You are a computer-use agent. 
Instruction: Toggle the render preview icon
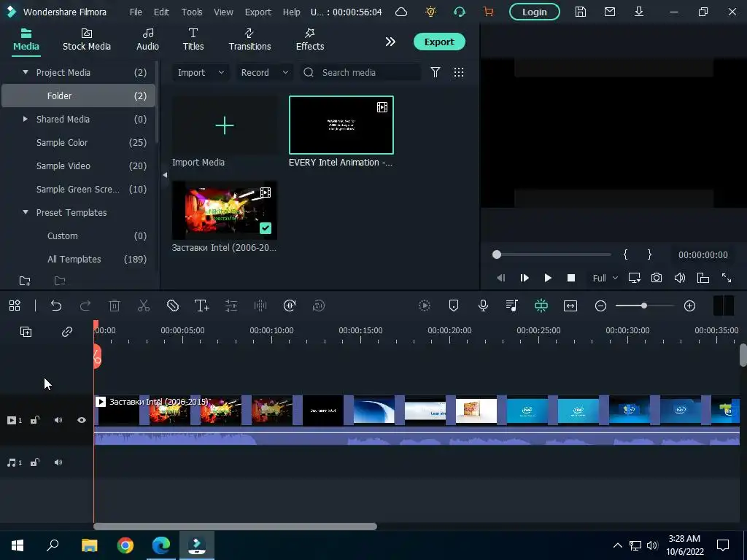click(x=424, y=306)
